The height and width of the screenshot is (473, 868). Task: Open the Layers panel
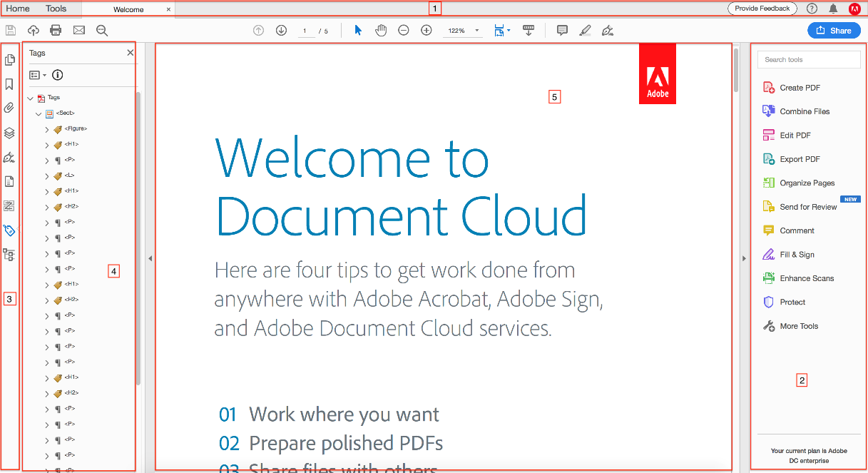pos(10,132)
